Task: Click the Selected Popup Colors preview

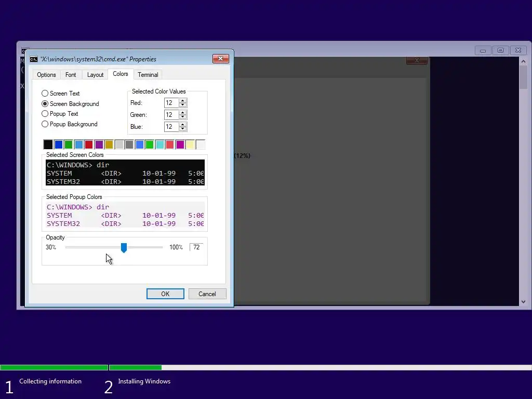Action: click(x=125, y=215)
